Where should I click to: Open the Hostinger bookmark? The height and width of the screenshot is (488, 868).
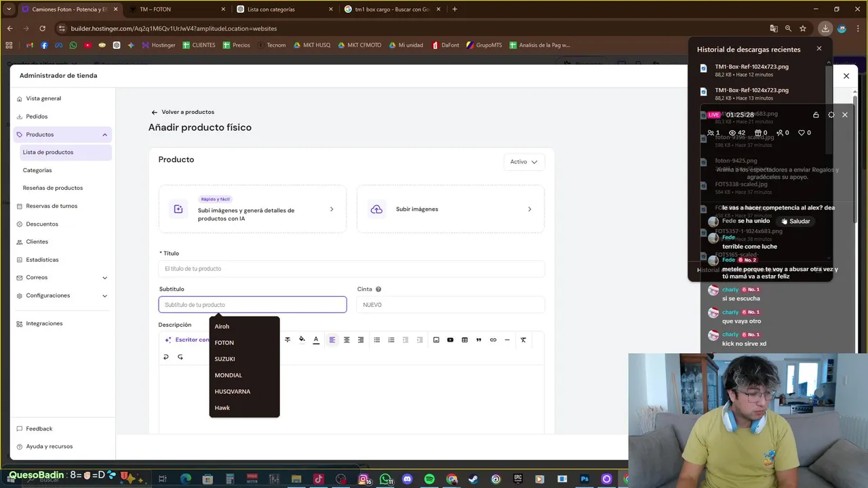157,45
